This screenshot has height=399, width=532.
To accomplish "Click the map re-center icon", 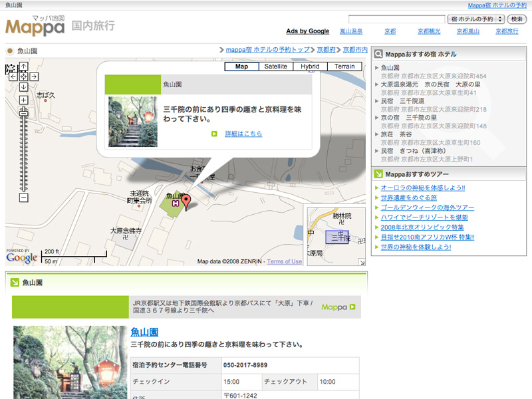I will coord(23,76).
